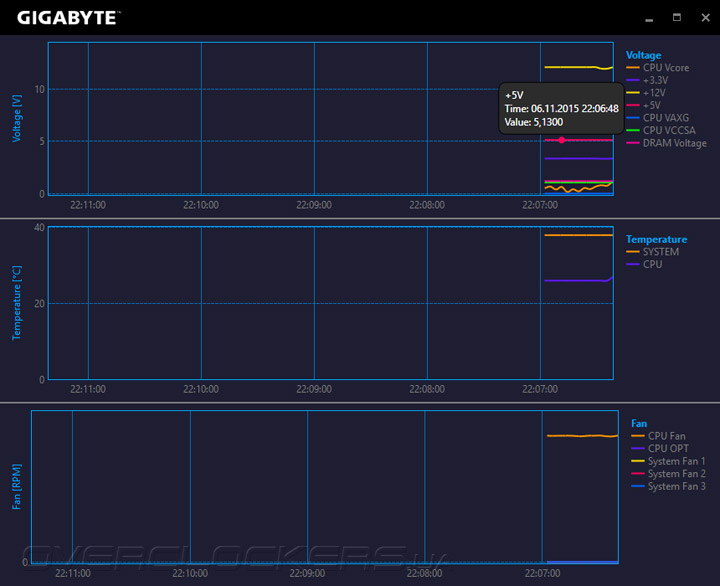720x586 pixels.
Task: Click the orange CPU Vcore wavy line
Action: 579,188
